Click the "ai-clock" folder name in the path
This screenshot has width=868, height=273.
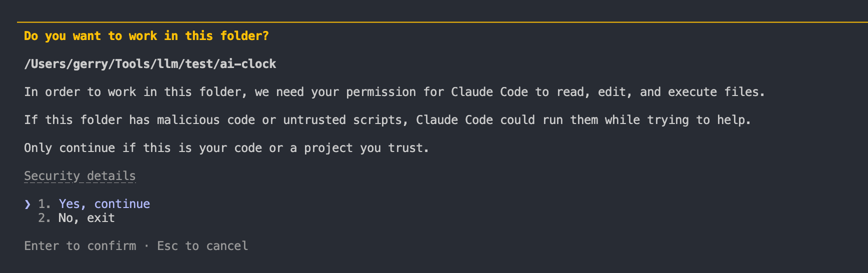click(248, 64)
